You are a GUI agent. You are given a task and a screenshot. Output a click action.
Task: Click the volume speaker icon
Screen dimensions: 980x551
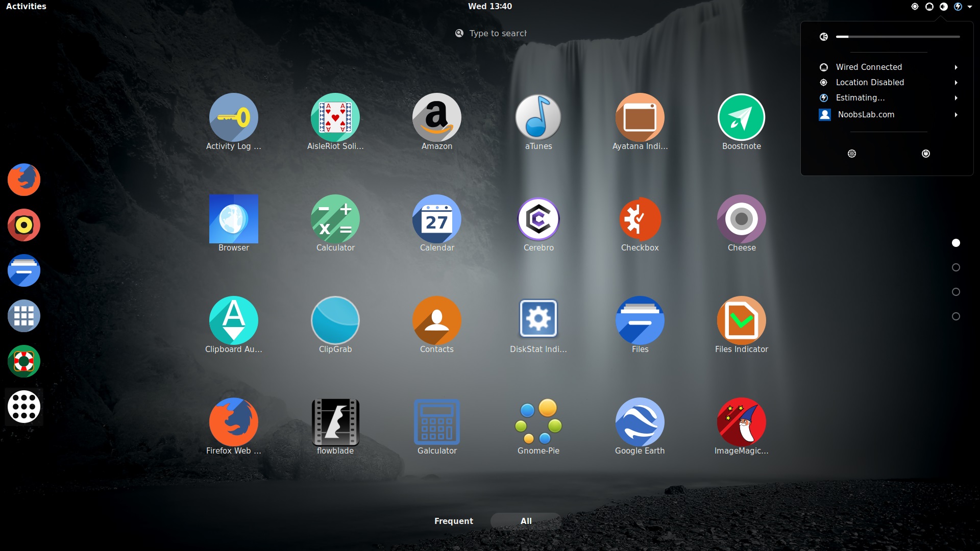(824, 37)
